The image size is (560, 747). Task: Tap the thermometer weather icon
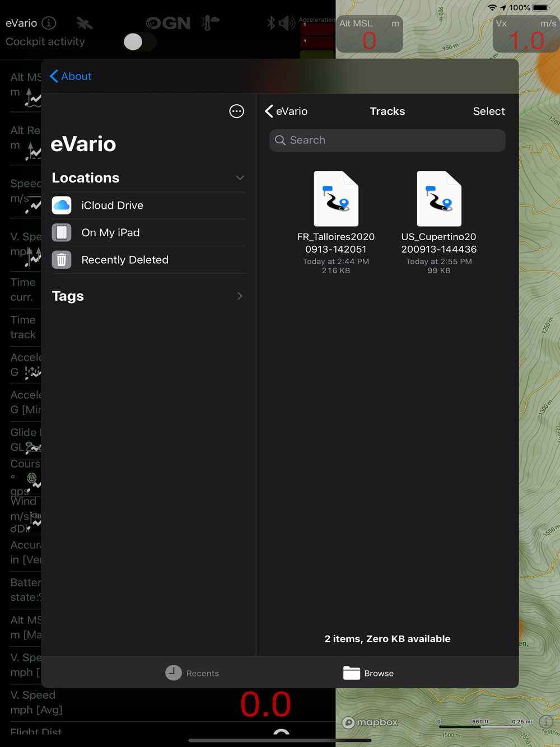[x=210, y=23]
